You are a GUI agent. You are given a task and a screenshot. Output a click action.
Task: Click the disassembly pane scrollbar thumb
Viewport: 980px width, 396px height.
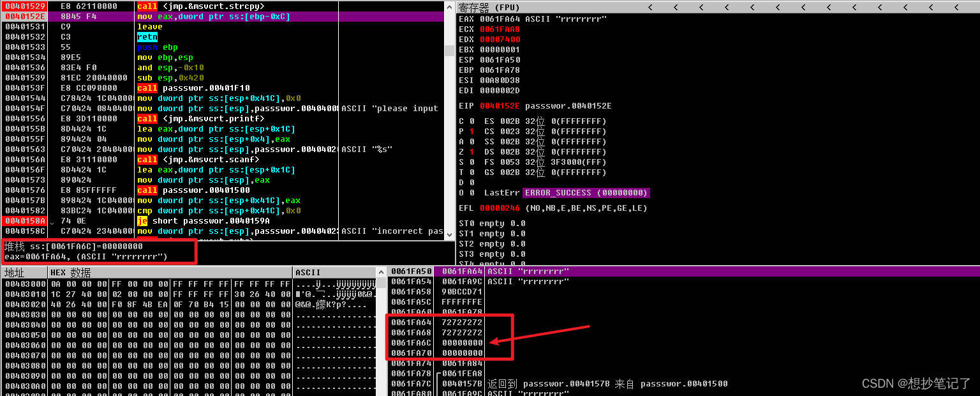449,50
